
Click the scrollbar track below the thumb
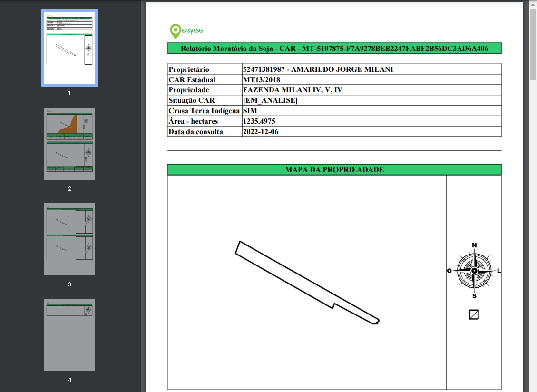pyautogui.click(x=533, y=238)
